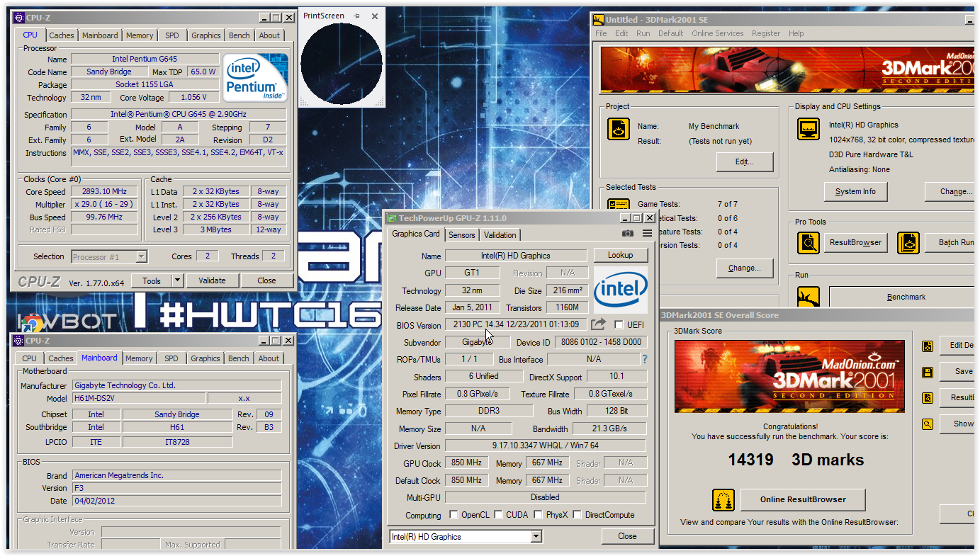Open the Bench tab in the CPU-Z processor window
This screenshot has width=980, height=556.
(240, 35)
